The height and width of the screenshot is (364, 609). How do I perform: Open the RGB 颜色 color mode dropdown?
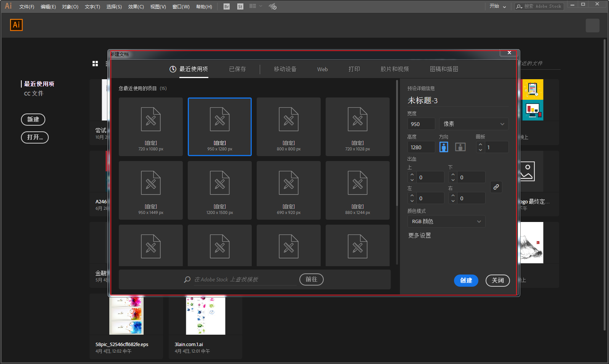pyautogui.click(x=446, y=222)
